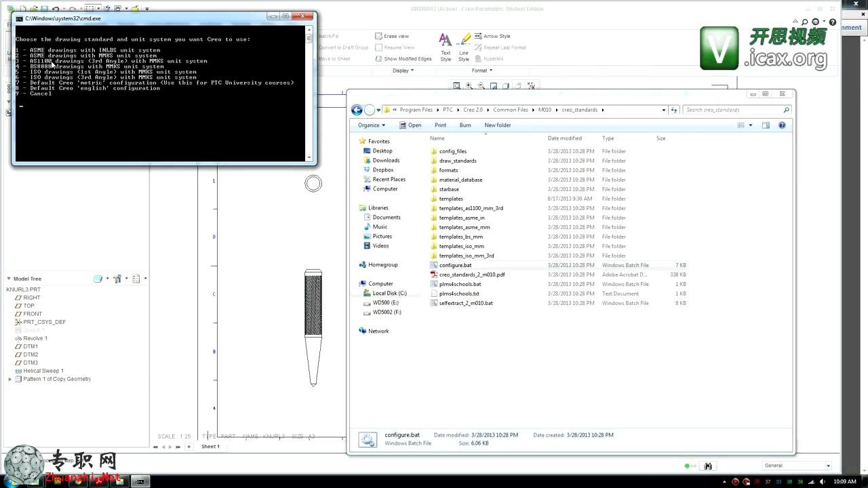The height and width of the screenshot is (488, 868).
Task: Click the Model Tree show icon
Action: tap(98, 279)
